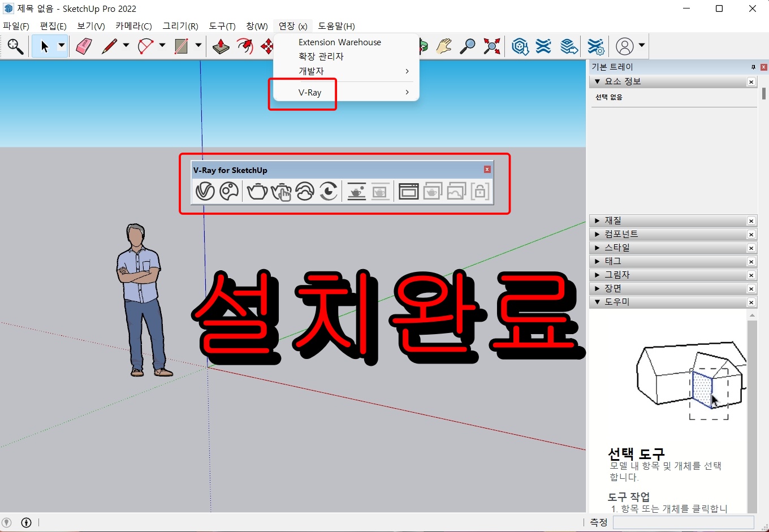Click the Chaos Cloud render icon
The image size is (769, 532).
[x=305, y=191]
